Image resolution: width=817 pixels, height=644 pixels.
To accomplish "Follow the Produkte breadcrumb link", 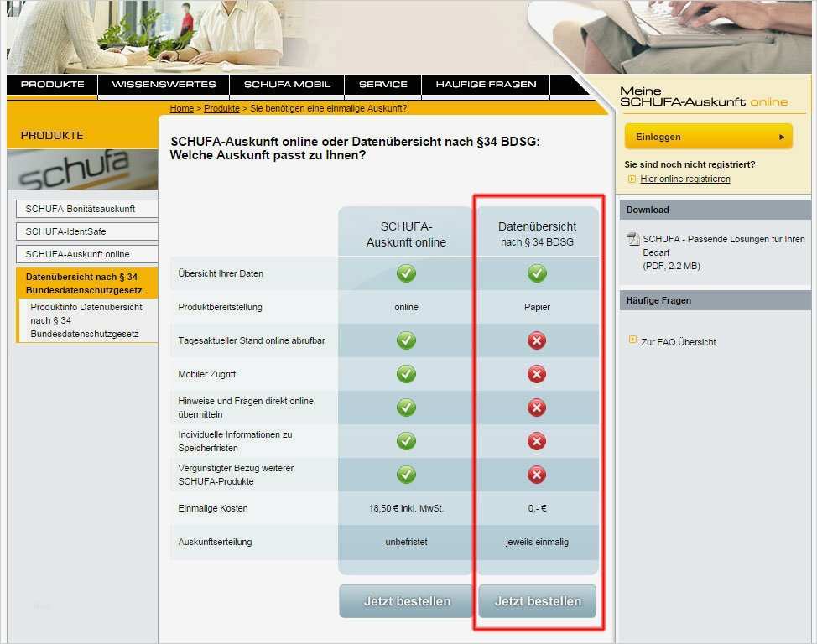I will [x=221, y=108].
